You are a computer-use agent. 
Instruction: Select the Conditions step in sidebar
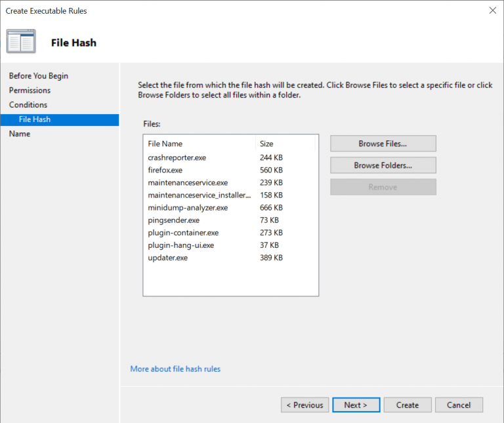pyautogui.click(x=28, y=105)
